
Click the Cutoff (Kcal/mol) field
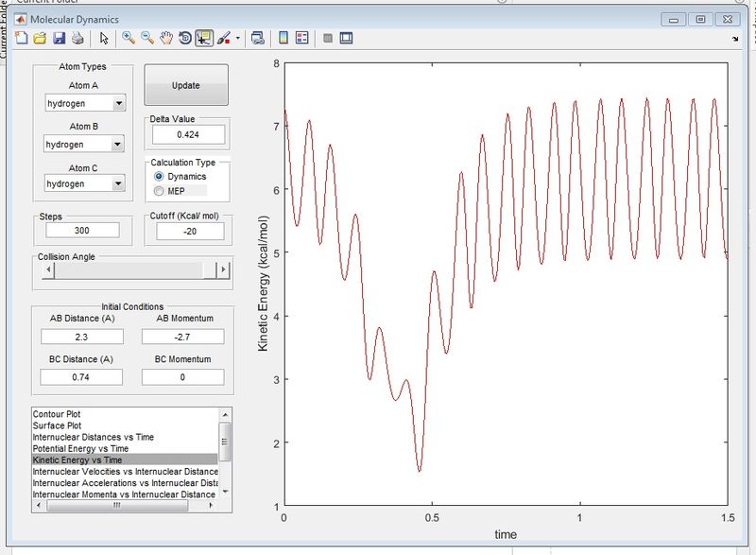click(x=190, y=232)
